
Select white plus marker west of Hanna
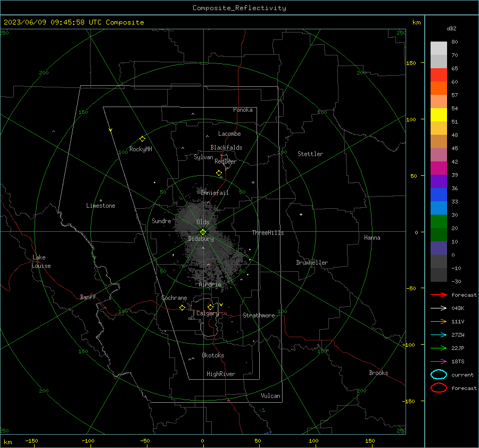point(301,214)
